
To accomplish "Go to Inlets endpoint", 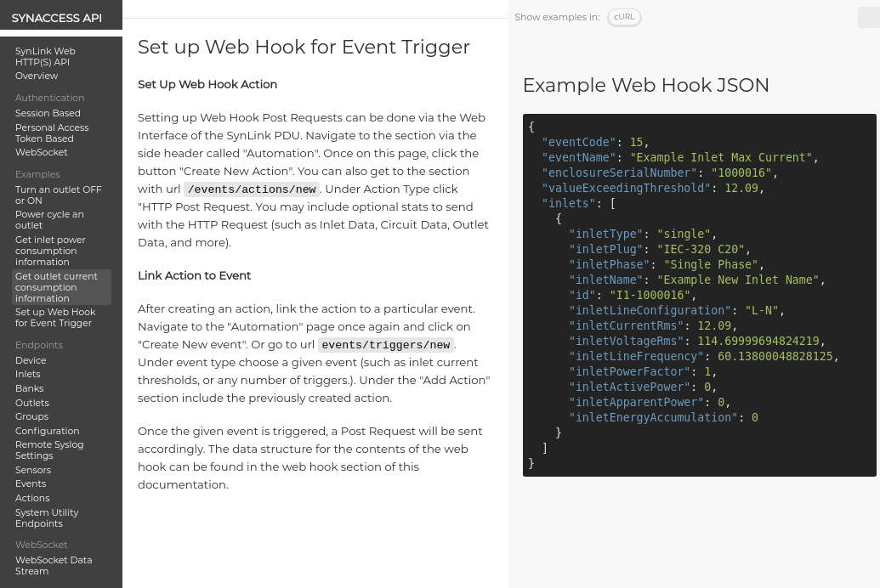I will click(27, 375).
